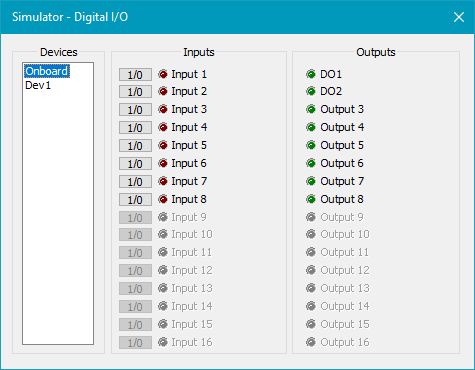The width and height of the screenshot is (475, 370).
Task: Select Dev1 in the Devices list
Action: tap(38, 85)
